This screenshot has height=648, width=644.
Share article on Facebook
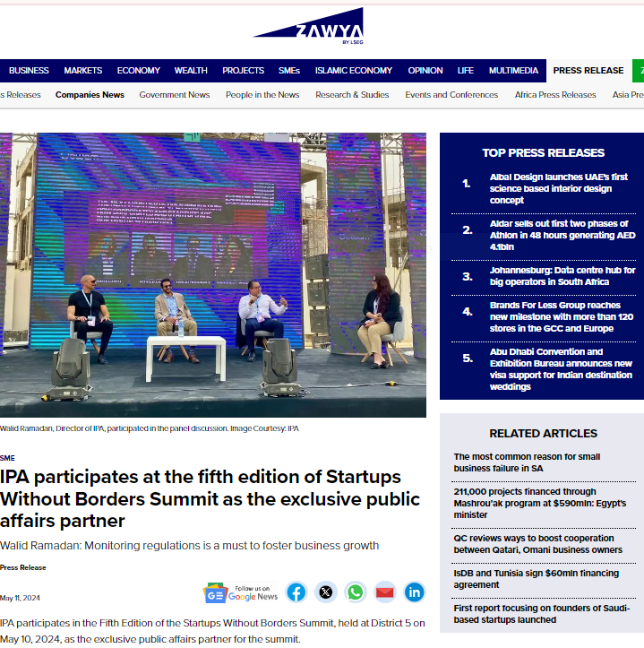click(296, 592)
